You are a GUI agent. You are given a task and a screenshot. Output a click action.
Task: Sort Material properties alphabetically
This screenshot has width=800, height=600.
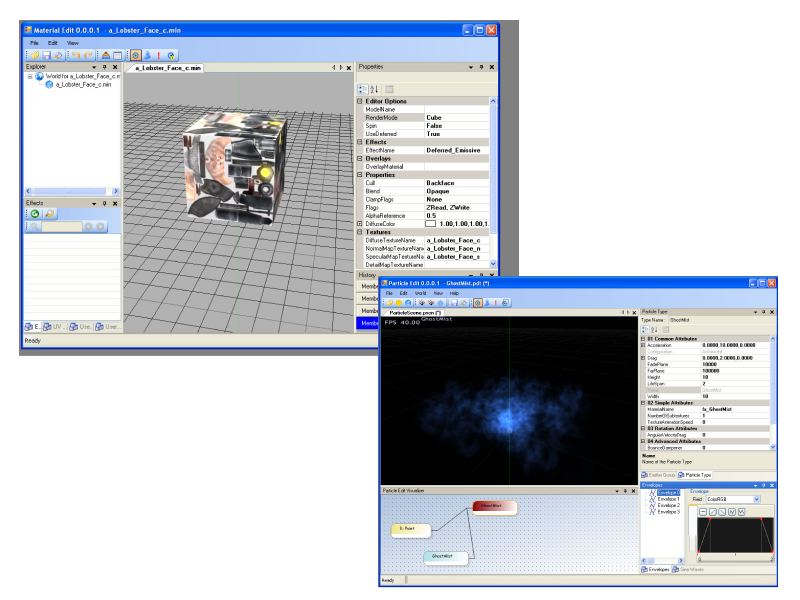click(x=376, y=88)
